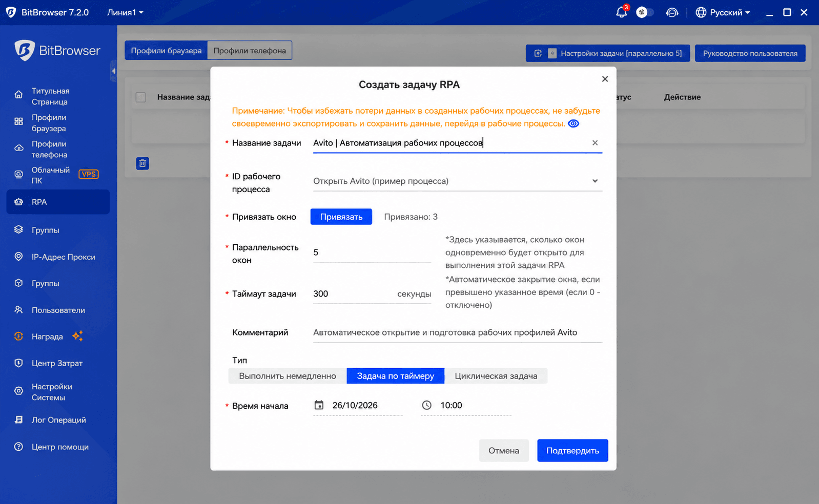The image size is (819, 504).
Task: Click the Привязать button
Action: [x=341, y=217]
